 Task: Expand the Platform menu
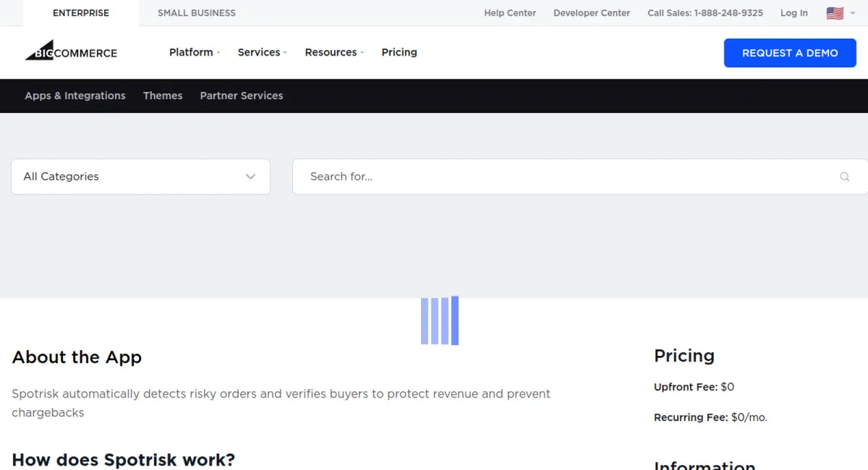195,52
